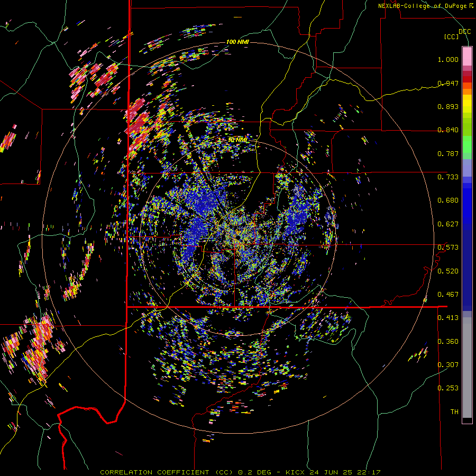Image resolution: width=476 pixels, height=476 pixels.
Task: Select the 0.947 legend value
Action: coord(448,83)
